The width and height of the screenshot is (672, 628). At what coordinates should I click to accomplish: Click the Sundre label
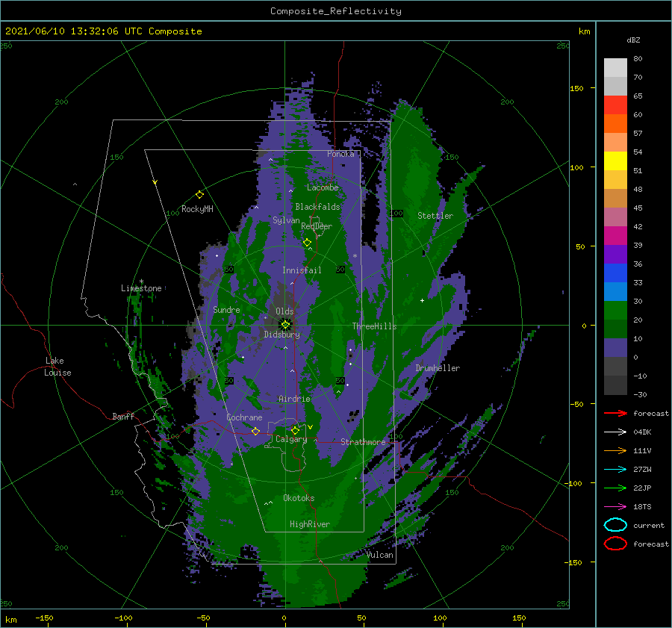pyautogui.click(x=226, y=309)
